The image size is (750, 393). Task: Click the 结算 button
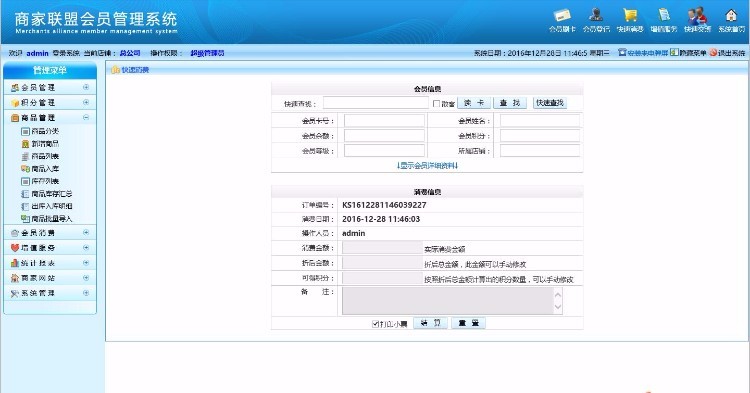[x=430, y=323]
